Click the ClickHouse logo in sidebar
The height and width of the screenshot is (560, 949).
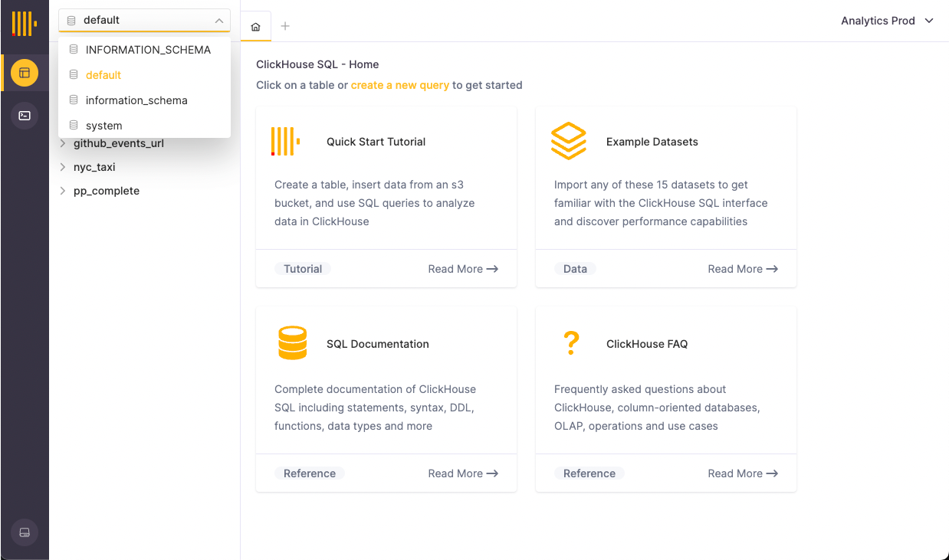tap(24, 23)
